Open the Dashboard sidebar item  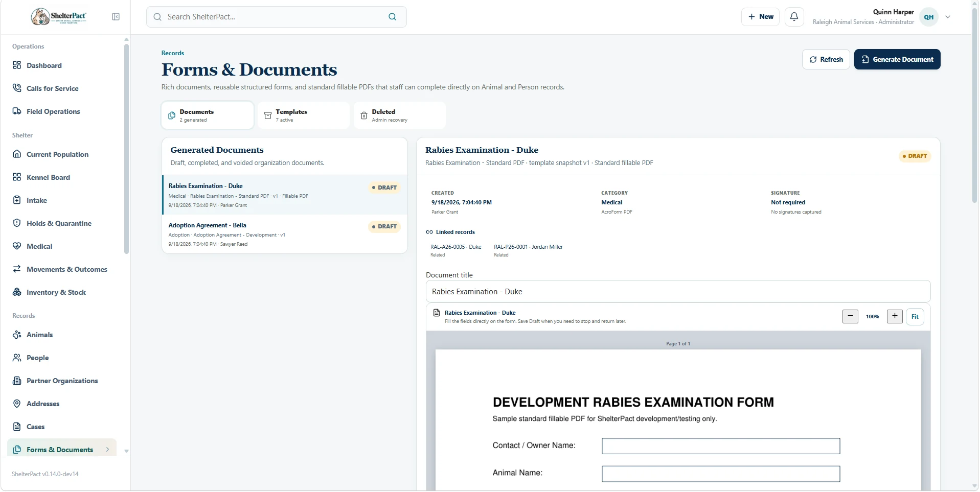(x=62, y=65)
